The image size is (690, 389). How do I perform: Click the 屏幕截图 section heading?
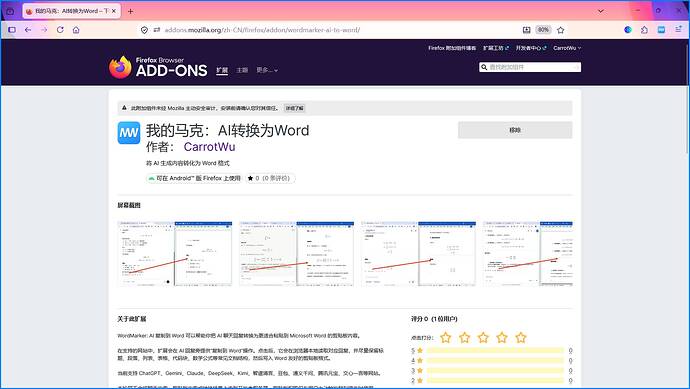tap(129, 205)
